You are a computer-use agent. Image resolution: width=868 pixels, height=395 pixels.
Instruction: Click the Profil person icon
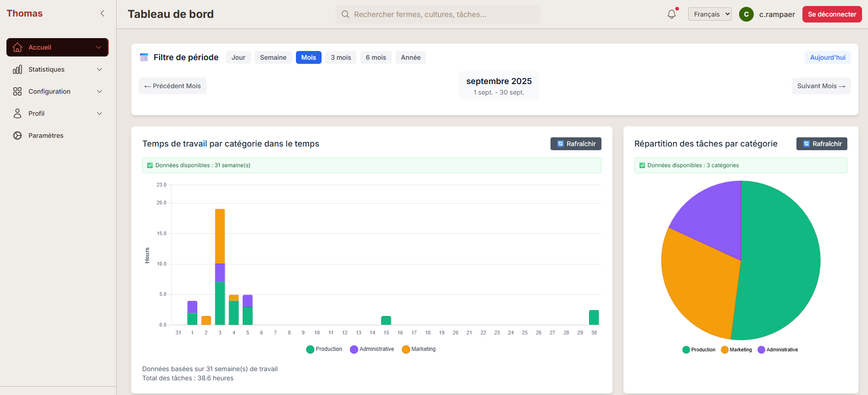coord(17,113)
